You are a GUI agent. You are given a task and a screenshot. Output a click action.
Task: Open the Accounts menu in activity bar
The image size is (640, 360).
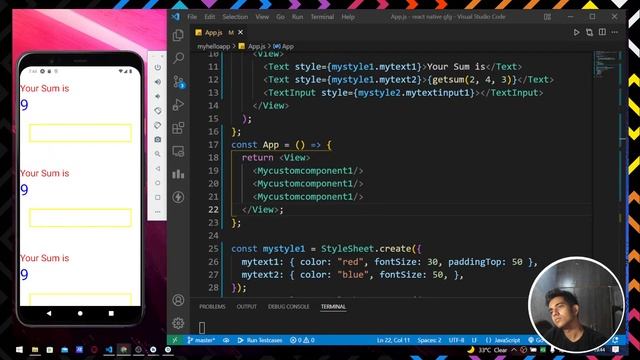tap(178, 300)
